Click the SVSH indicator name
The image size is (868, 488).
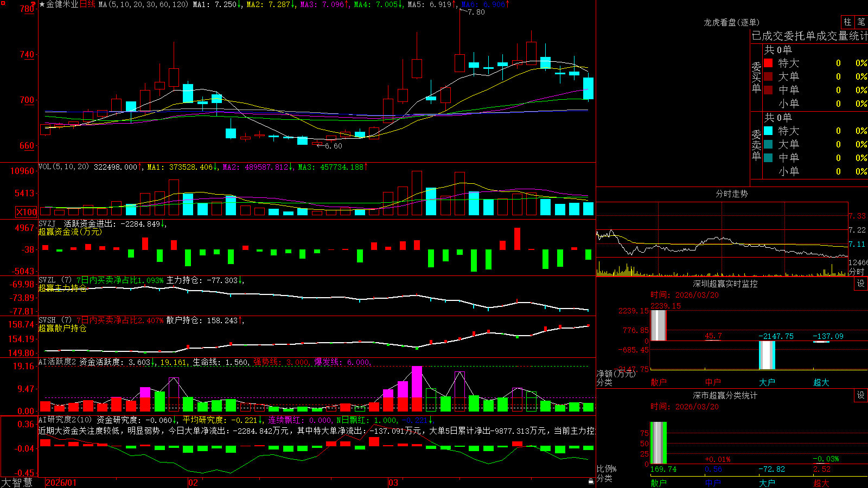[x=47, y=320]
